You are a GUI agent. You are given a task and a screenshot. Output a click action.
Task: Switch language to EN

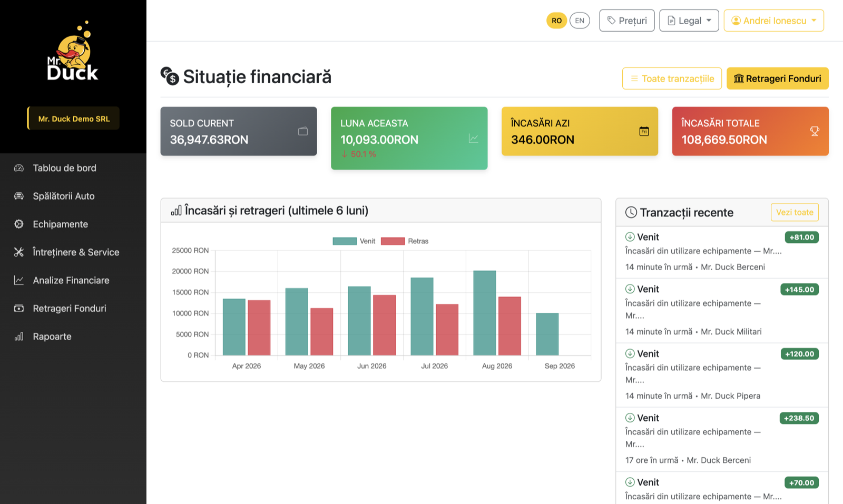(x=580, y=21)
